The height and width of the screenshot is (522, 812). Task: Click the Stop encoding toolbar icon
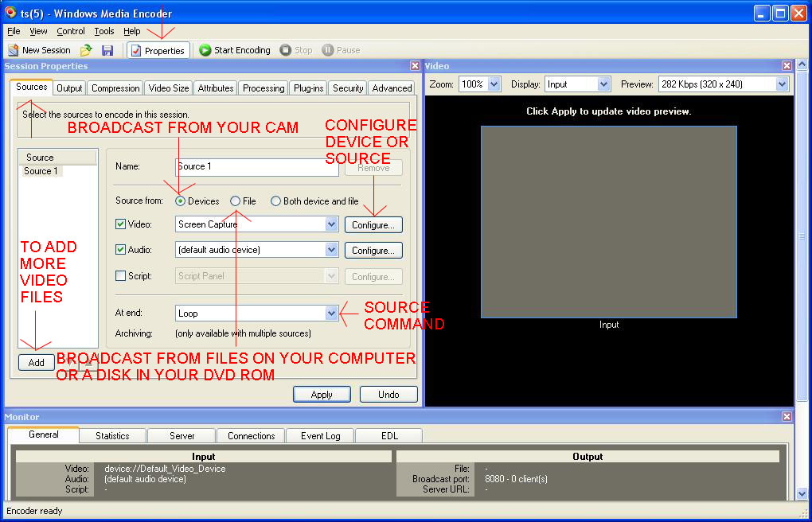[285, 50]
